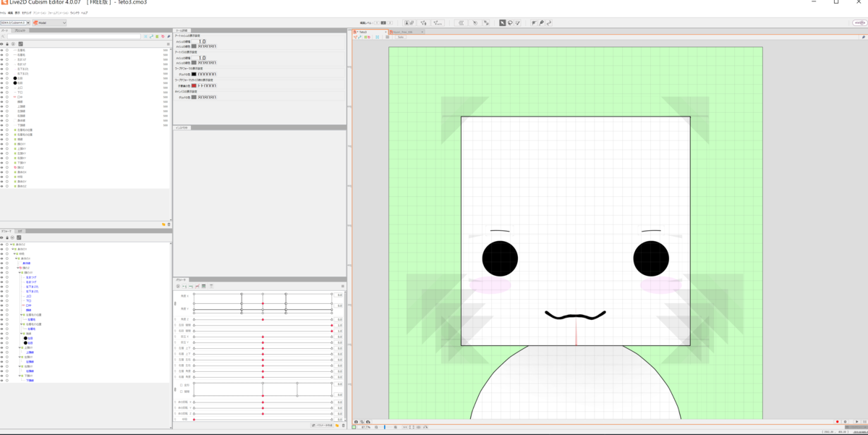Screen dimensions: 868x435
Task: Toggle visibility of 左眉毛 in Parts panel
Action: point(2,50)
